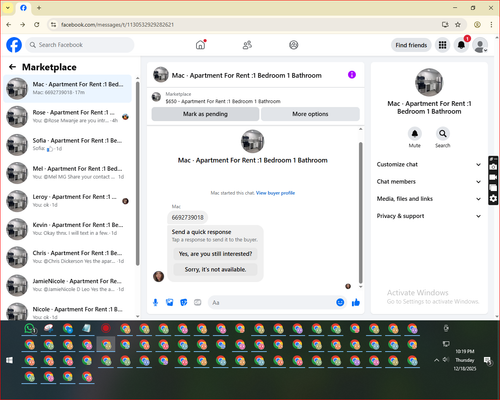The height and width of the screenshot is (400, 500).
Task: Click the camera icon on side toolbar
Action: coord(493,167)
